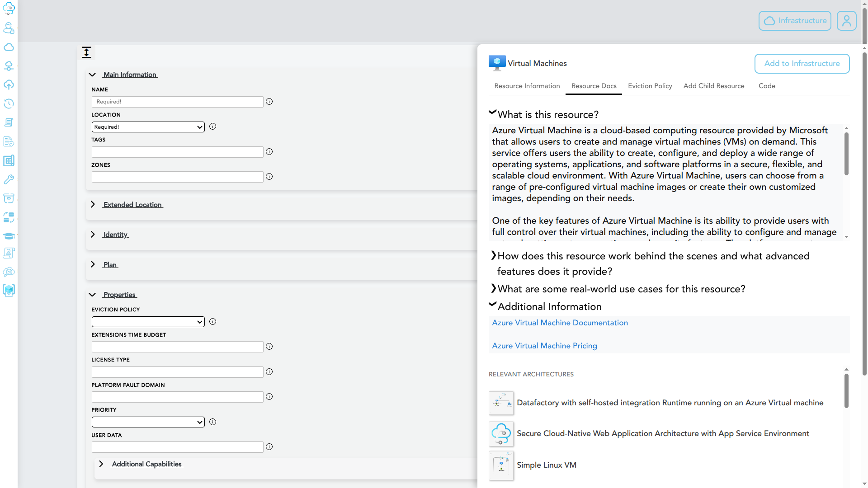The height and width of the screenshot is (488, 868).
Task: Open the blueprint grid sidebar icon
Action: (x=9, y=160)
